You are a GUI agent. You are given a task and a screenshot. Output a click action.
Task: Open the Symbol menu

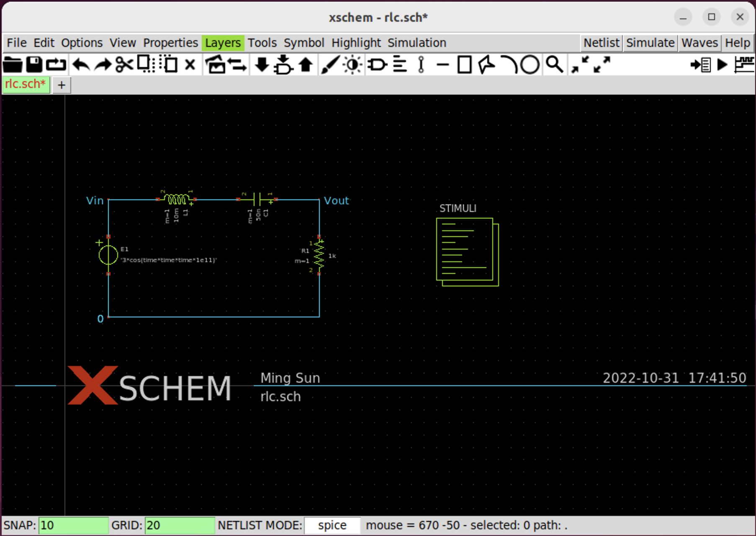coord(304,43)
